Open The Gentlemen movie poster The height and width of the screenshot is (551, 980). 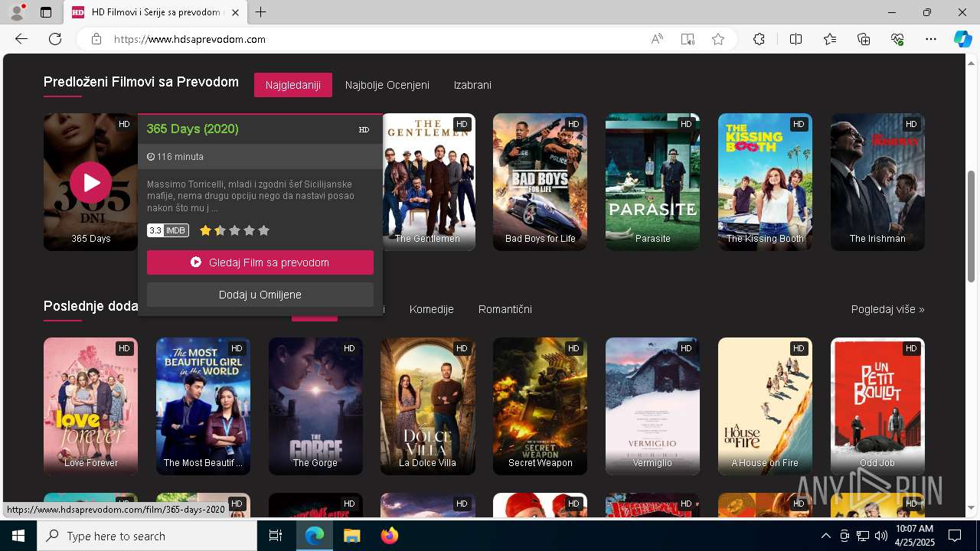tap(428, 182)
